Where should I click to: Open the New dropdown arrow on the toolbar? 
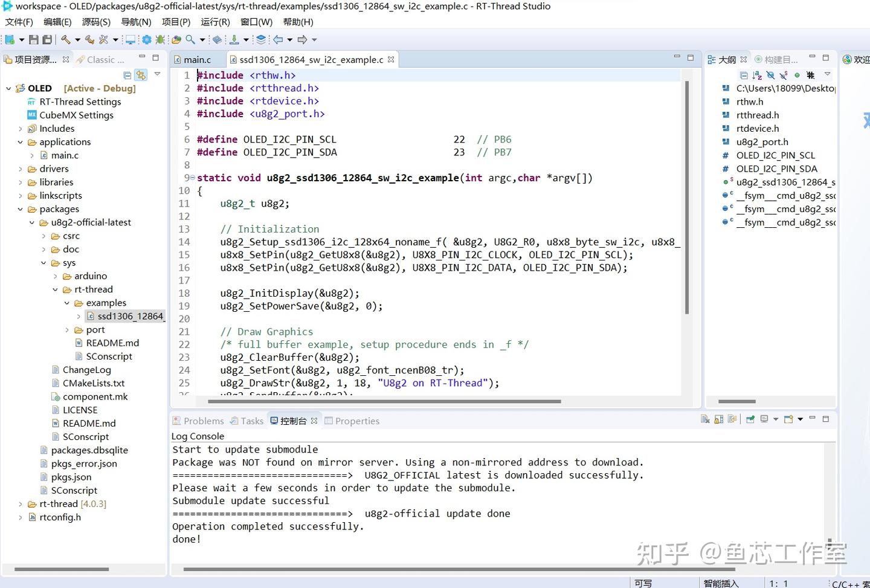(21, 39)
